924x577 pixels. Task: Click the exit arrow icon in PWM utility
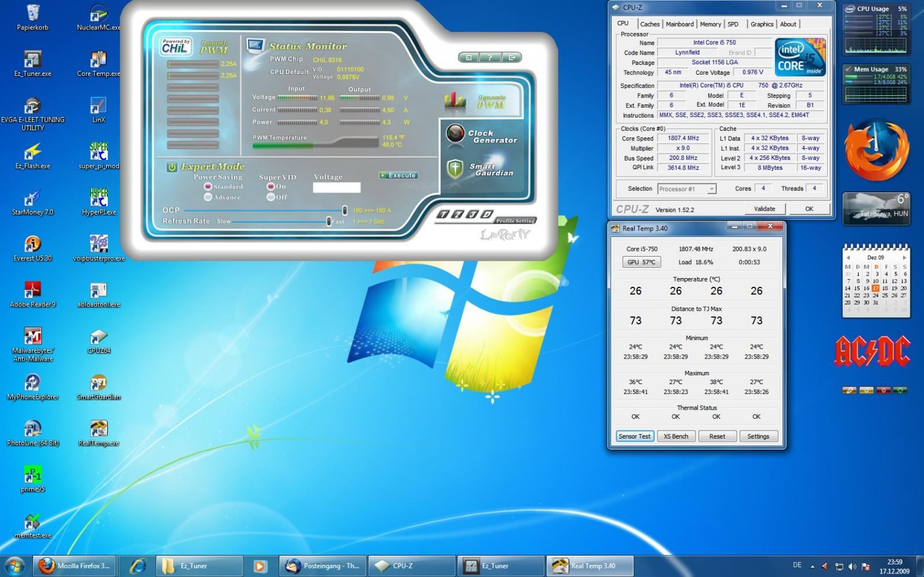tap(511, 57)
